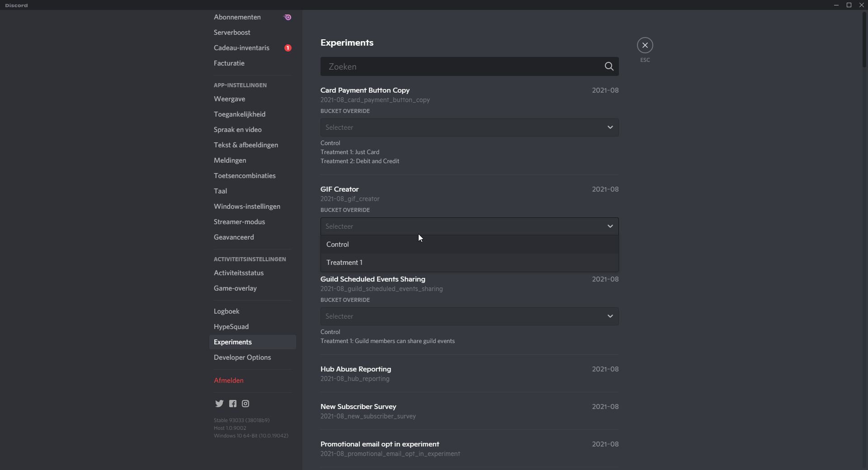
Task: Go to the HypeSquad section
Action: (231, 327)
